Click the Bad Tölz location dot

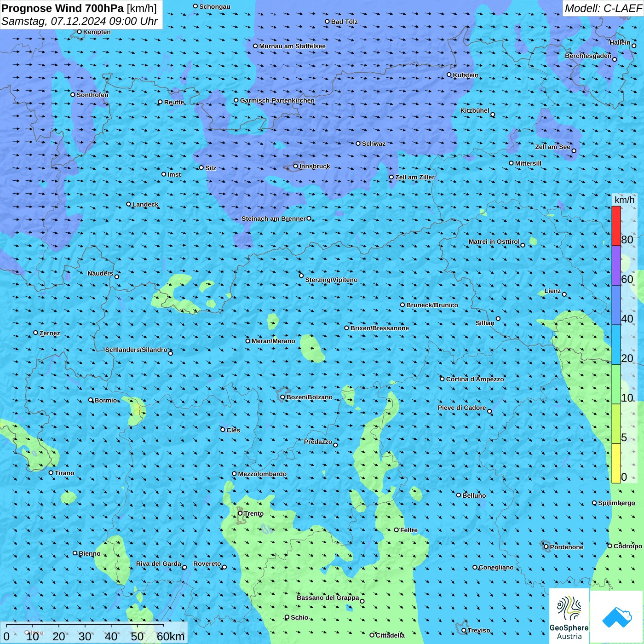(327, 22)
